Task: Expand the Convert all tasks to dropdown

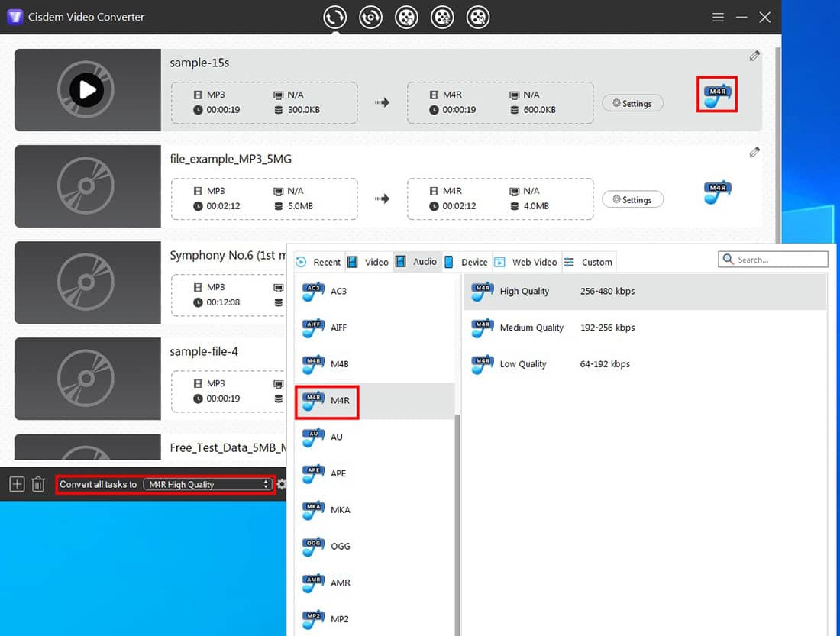Action: click(208, 484)
